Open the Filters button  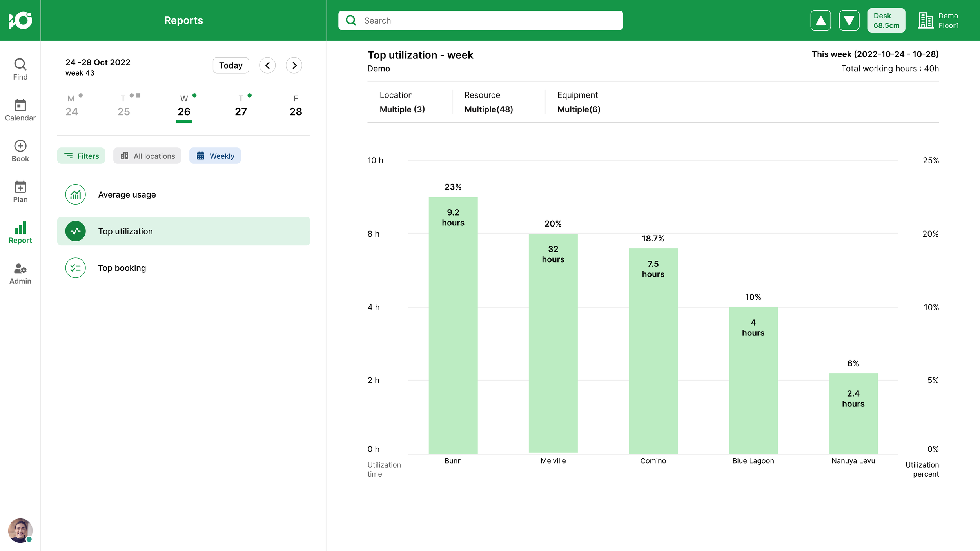81,156
